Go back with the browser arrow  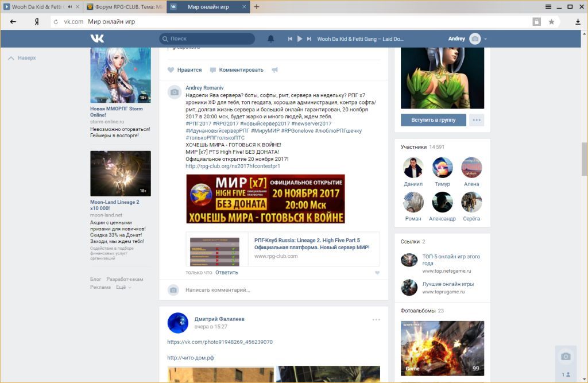[13, 22]
